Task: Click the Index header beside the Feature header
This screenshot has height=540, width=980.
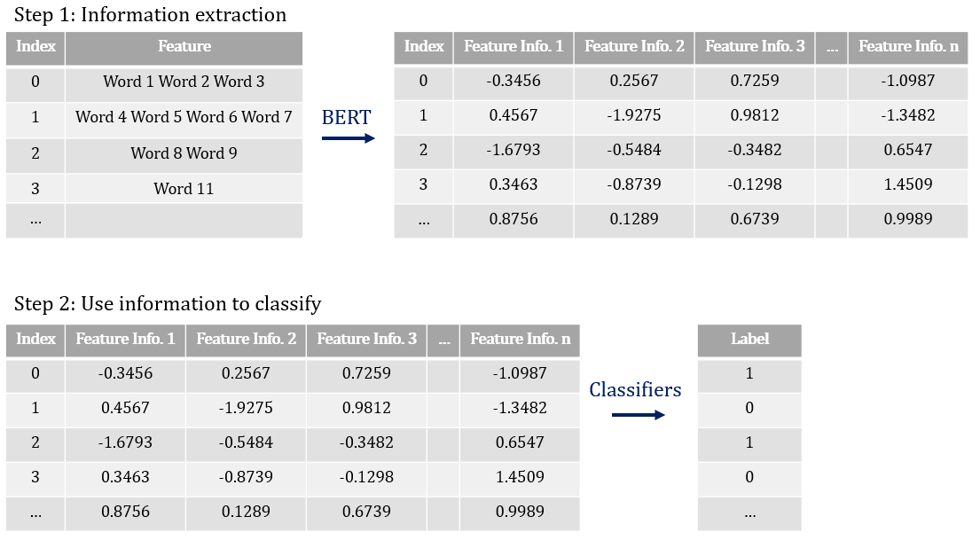Action: [x=35, y=47]
